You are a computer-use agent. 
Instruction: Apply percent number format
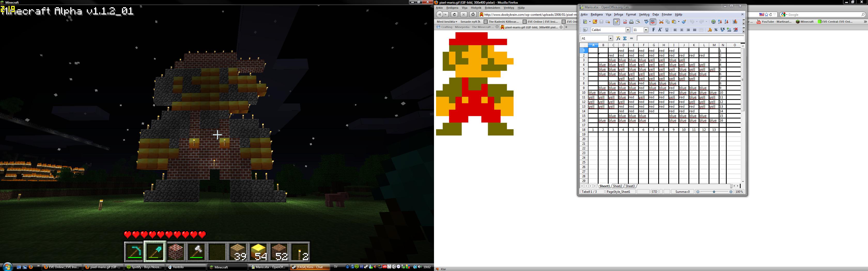[716, 30]
